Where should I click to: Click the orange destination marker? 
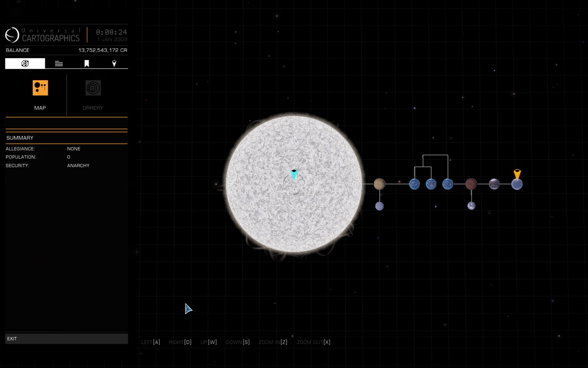pos(517,174)
